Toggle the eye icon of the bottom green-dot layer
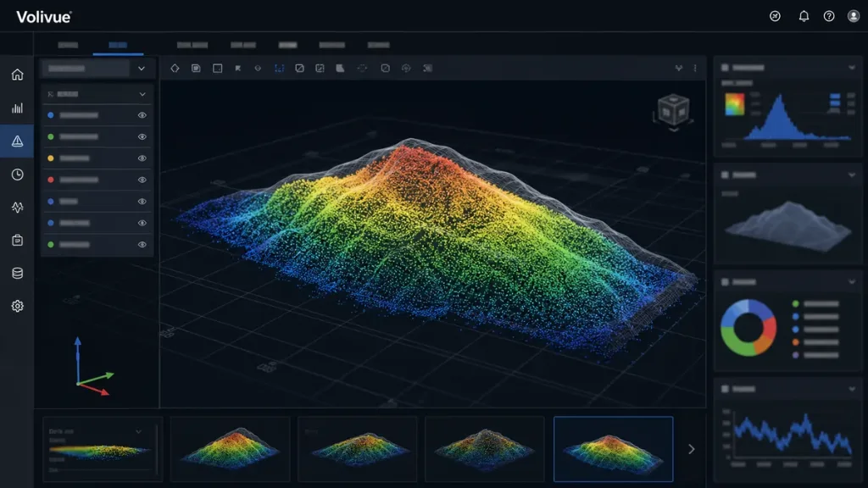 pyautogui.click(x=142, y=245)
